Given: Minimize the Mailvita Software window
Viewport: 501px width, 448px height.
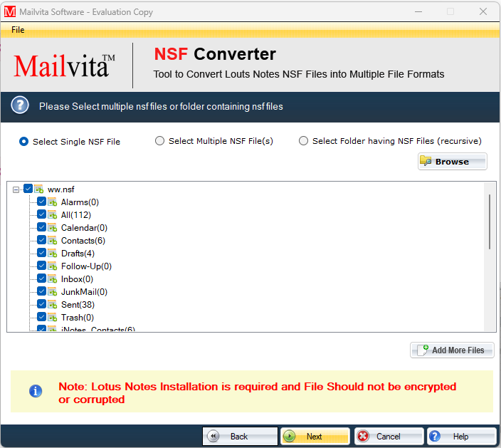Looking at the screenshot, I should 418,12.
